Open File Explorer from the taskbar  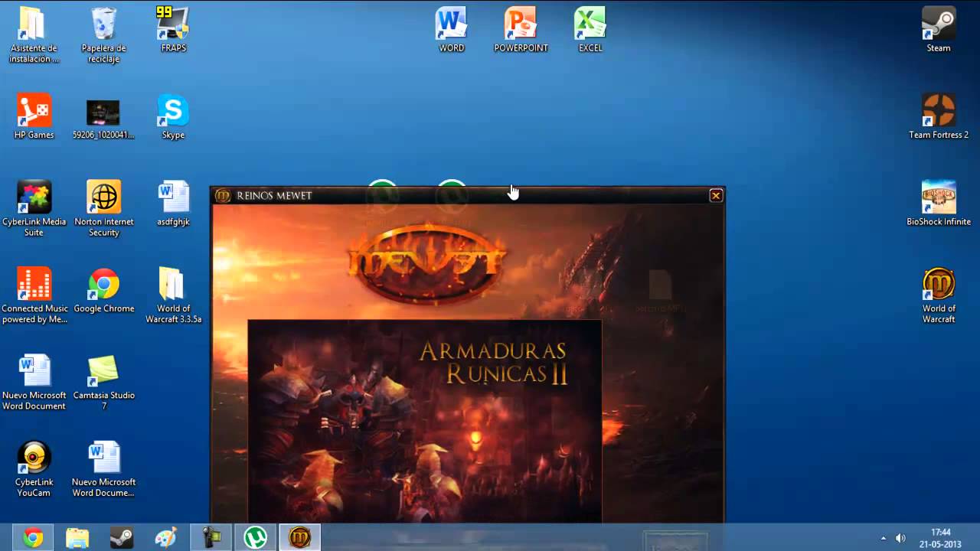[77, 538]
